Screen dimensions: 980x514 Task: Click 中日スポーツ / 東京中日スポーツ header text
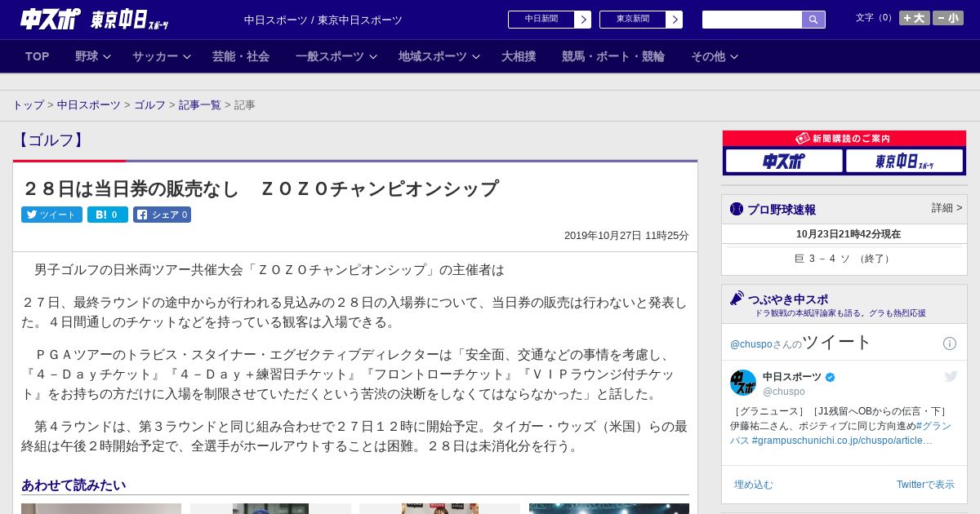(x=323, y=20)
